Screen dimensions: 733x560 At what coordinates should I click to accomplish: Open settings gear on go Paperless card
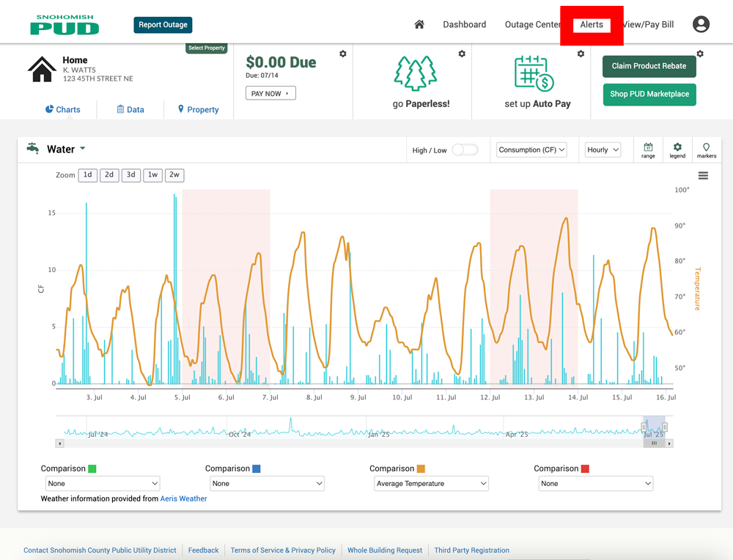(462, 54)
